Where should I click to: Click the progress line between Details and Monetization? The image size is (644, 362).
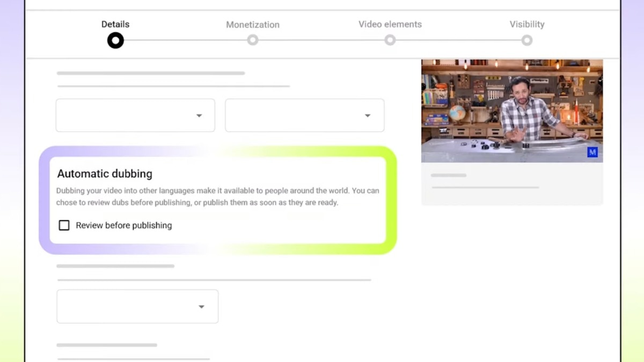coord(184,40)
